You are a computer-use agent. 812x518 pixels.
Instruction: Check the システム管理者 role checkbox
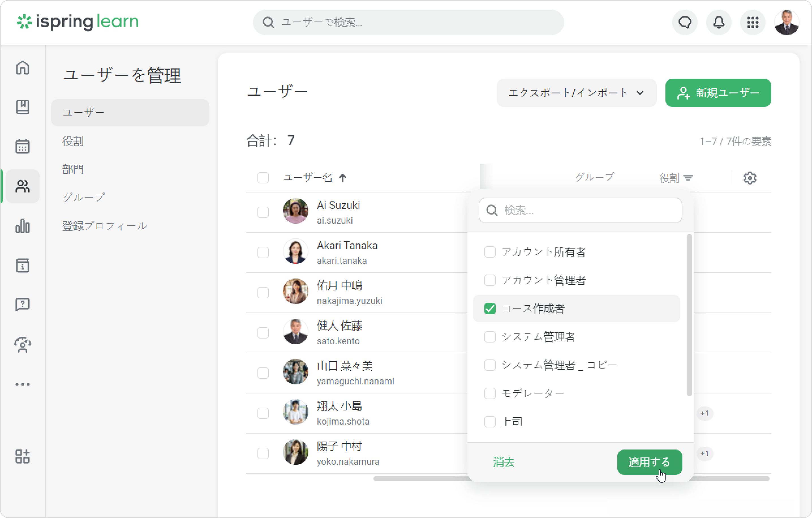[x=490, y=337]
